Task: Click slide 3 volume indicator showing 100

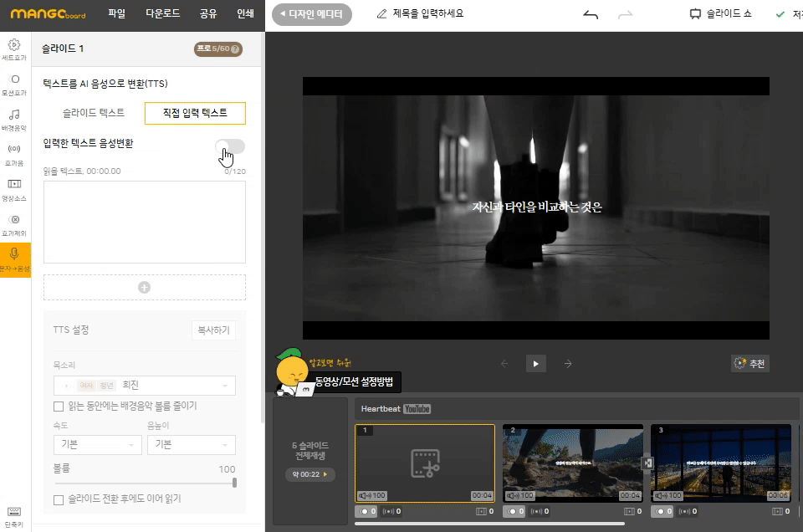Action: (667, 496)
